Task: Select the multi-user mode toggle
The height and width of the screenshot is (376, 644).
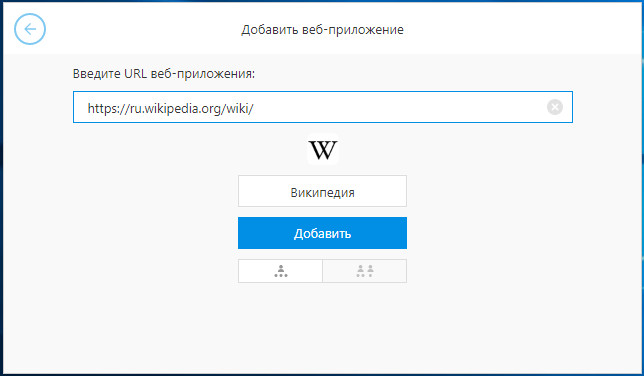Action: coord(365,271)
